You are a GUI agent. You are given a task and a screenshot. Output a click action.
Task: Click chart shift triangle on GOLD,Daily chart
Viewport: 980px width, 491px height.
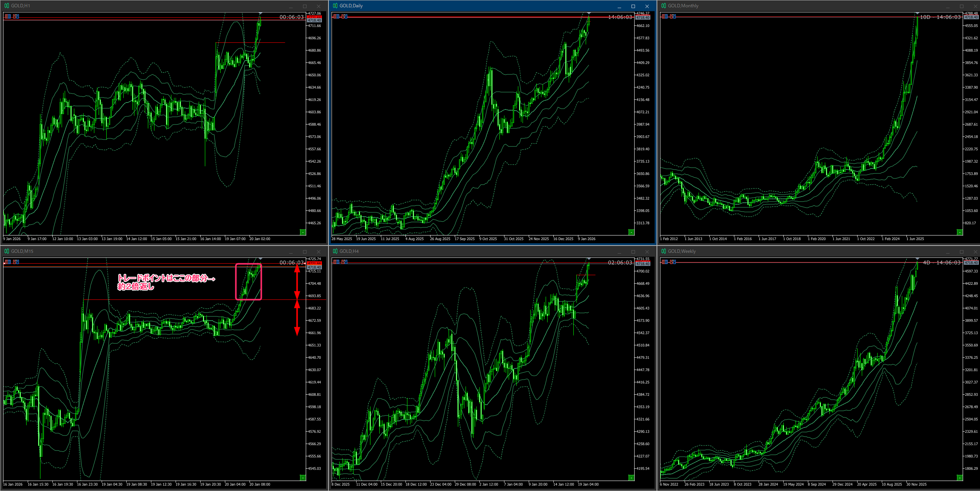pyautogui.click(x=589, y=13)
